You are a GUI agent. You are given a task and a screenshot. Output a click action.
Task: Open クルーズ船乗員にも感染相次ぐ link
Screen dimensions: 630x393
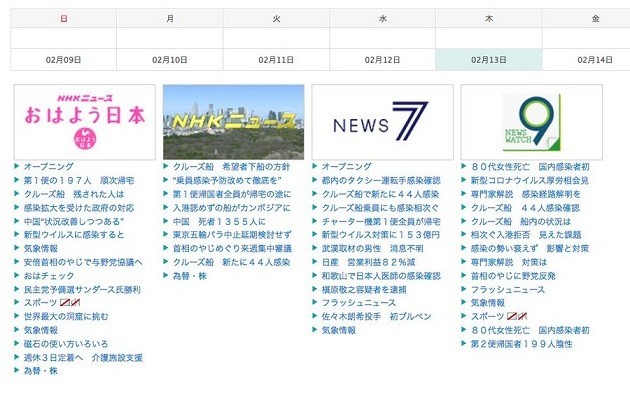coord(380,208)
